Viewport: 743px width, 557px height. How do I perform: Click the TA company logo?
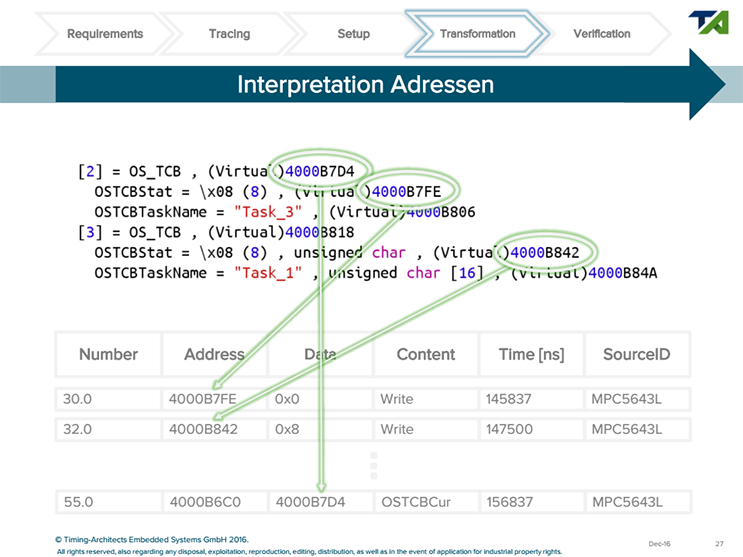coord(709,23)
